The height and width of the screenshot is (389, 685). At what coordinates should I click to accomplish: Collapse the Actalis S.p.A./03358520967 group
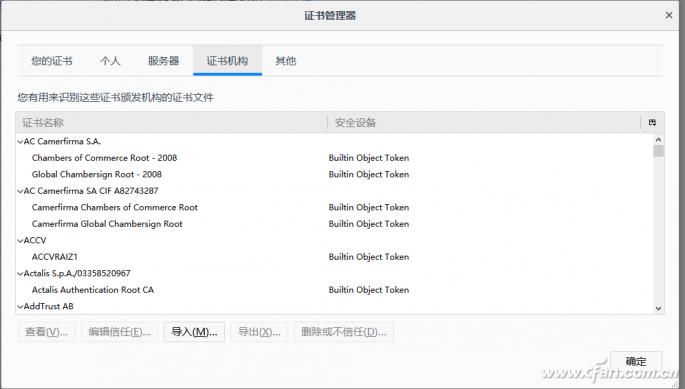(x=20, y=274)
